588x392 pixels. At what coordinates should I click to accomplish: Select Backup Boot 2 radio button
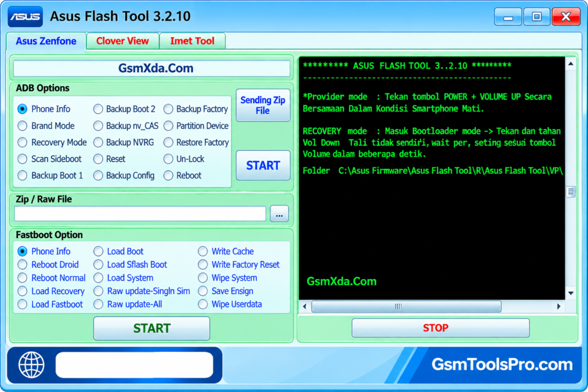click(x=98, y=109)
